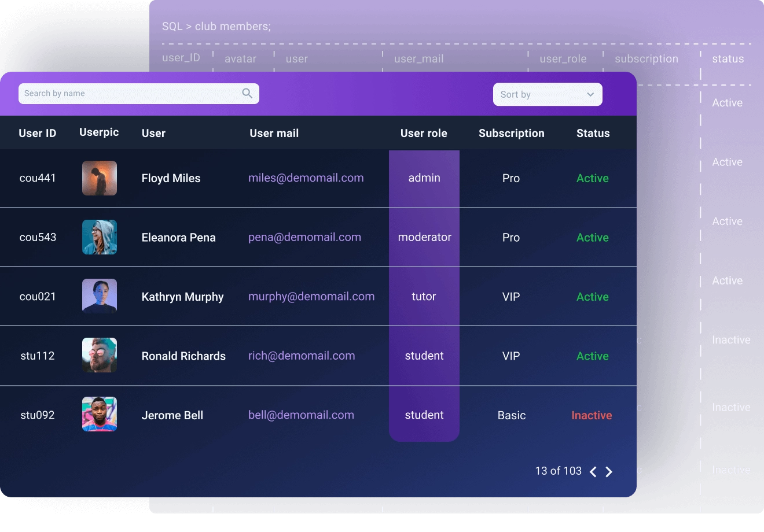Open the Sort by dropdown
Image resolution: width=764 pixels, height=532 pixels.
coord(547,94)
